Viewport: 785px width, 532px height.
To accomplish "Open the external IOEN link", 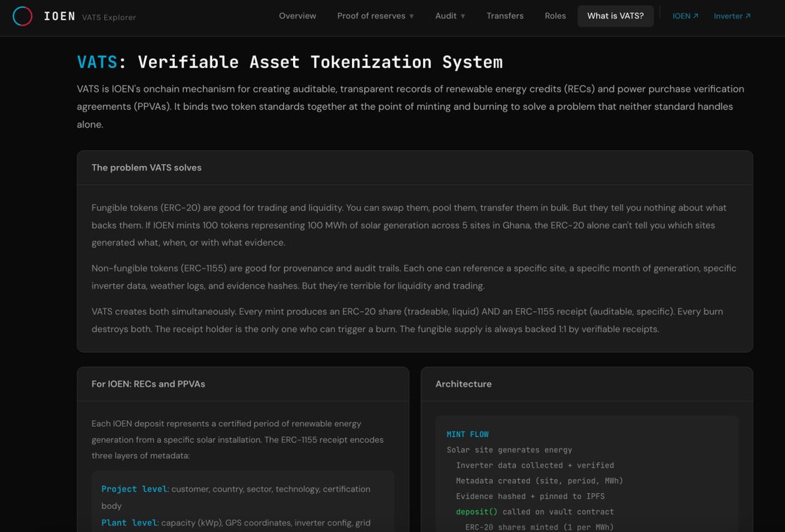I will coord(686,16).
